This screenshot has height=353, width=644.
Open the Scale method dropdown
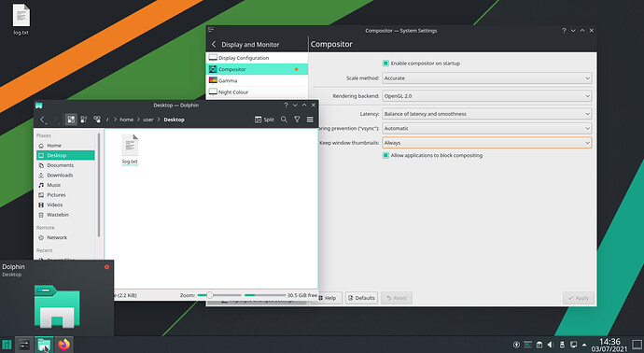click(x=486, y=78)
